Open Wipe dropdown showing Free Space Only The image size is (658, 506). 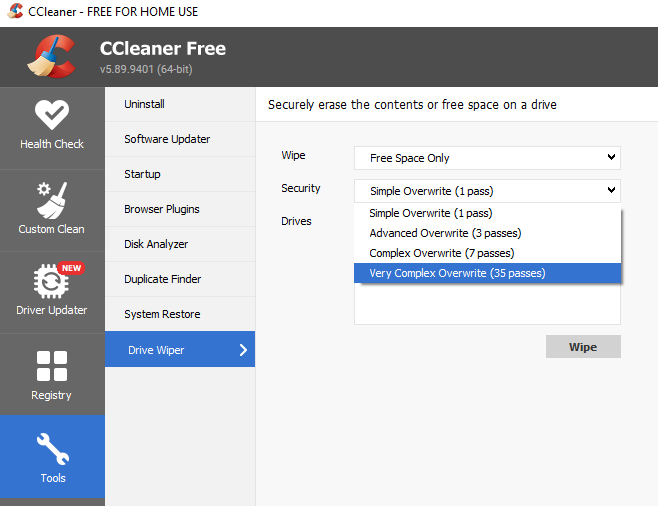pyautogui.click(x=487, y=158)
